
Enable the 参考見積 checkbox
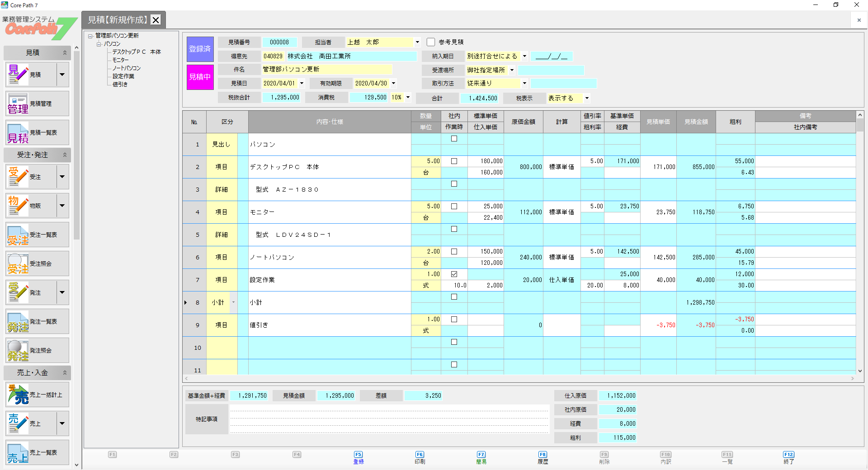pos(431,42)
